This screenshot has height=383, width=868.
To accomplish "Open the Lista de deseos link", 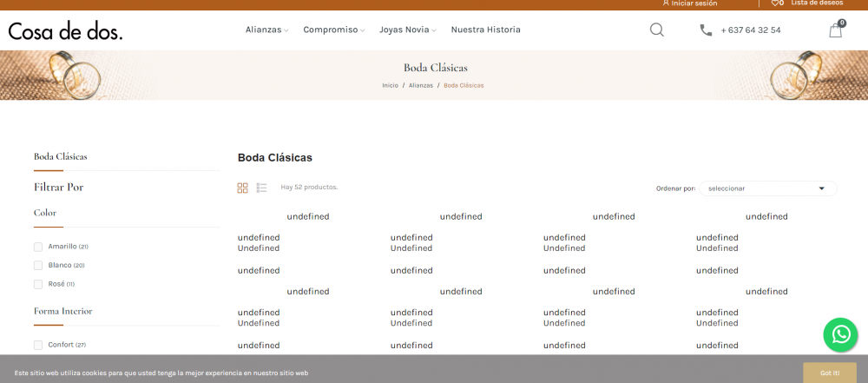I will tap(817, 3).
